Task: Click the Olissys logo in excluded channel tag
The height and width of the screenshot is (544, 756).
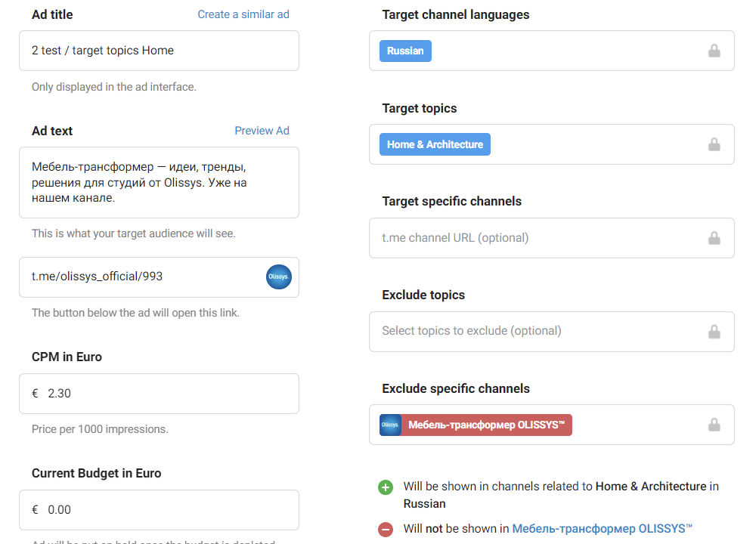Action: [x=390, y=425]
